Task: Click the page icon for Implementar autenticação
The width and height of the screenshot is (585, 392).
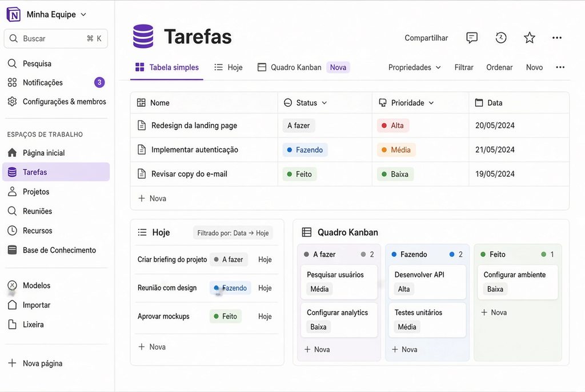Action: (142, 150)
